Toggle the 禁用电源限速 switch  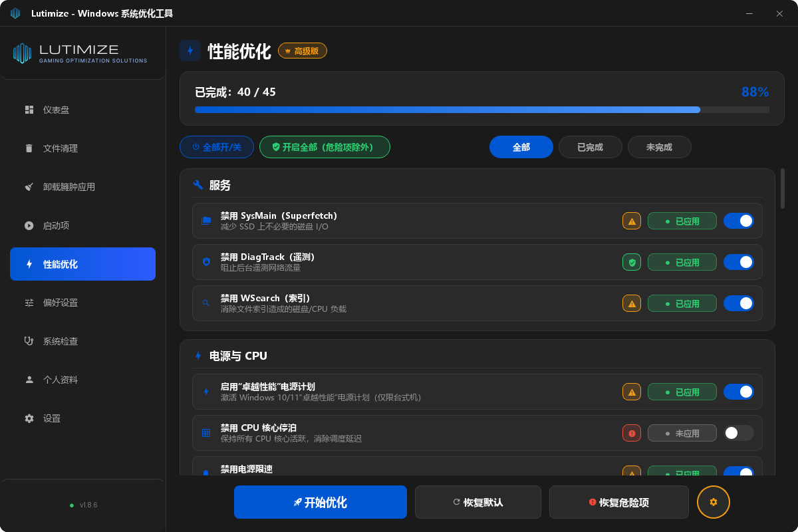(x=738, y=471)
